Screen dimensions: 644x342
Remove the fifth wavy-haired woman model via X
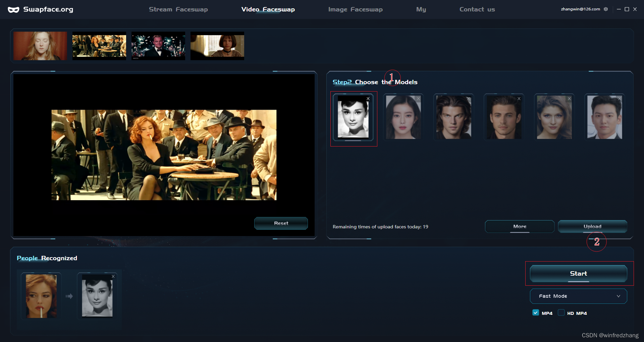pyautogui.click(x=569, y=99)
